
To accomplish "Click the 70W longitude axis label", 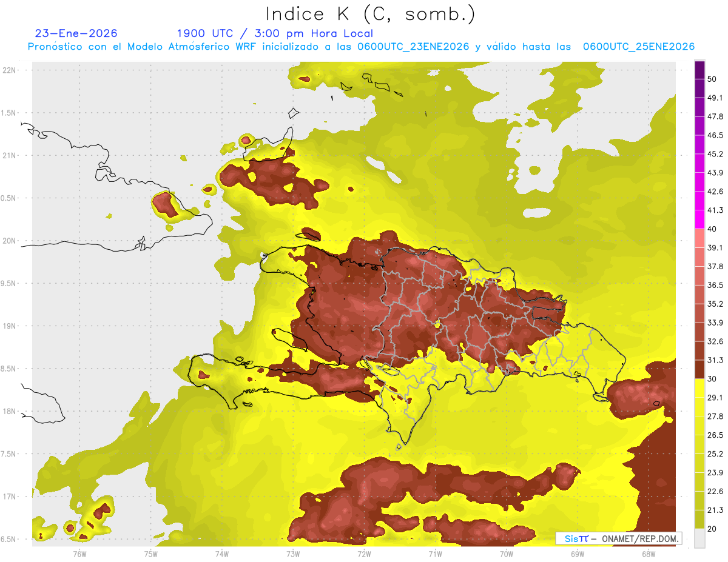I will click(x=507, y=554).
